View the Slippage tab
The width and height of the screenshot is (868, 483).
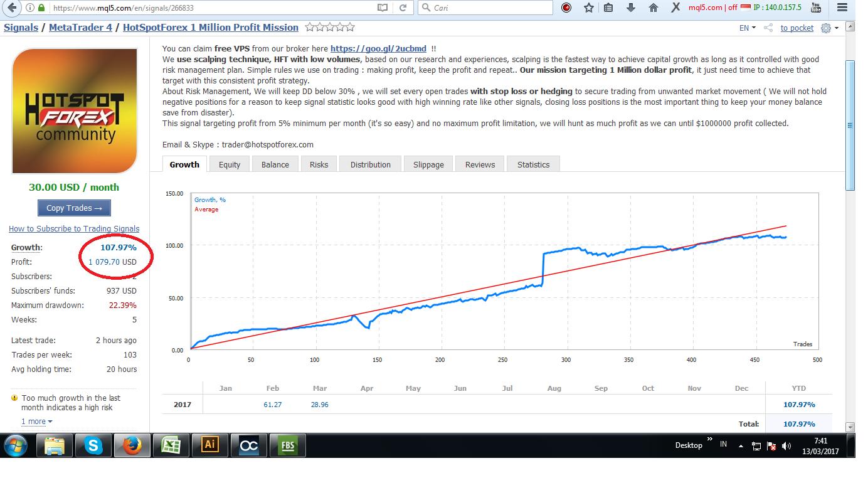click(x=428, y=164)
